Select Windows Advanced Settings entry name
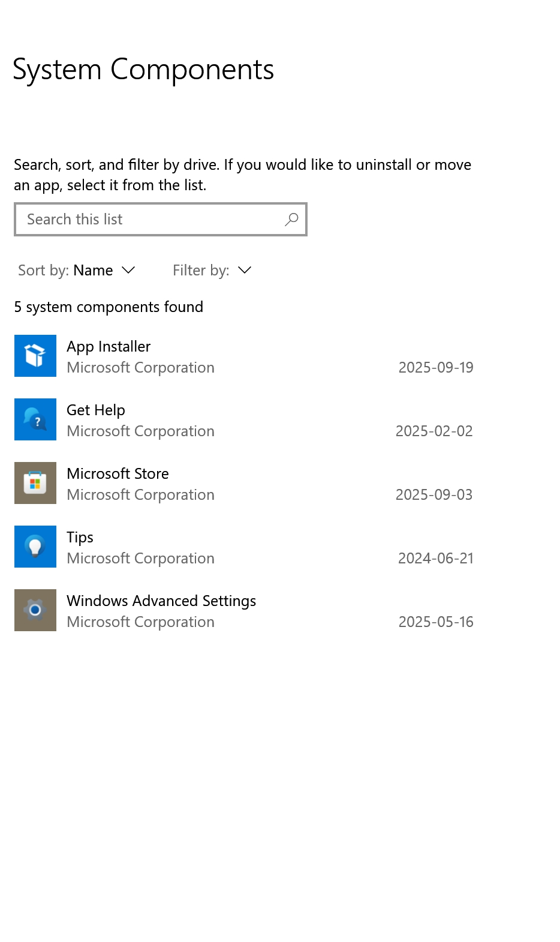Viewport: 560px width, 942px height. [x=161, y=601]
